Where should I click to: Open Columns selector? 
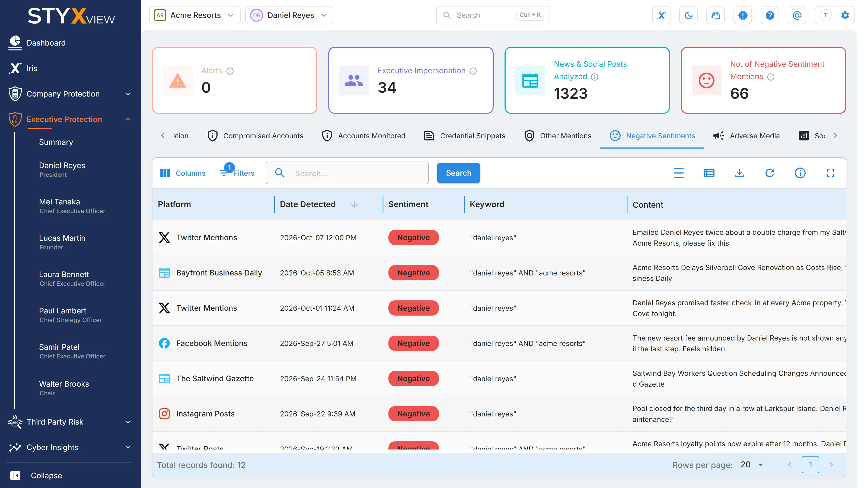tap(182, 173)
